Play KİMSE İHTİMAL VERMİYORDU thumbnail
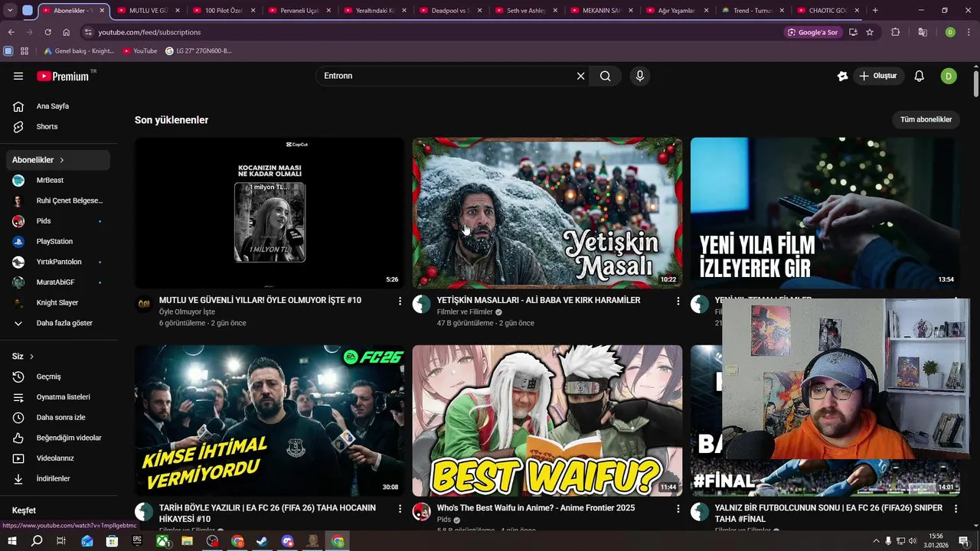The height and width of the screenshot is (551, 980). click(269, 420)
